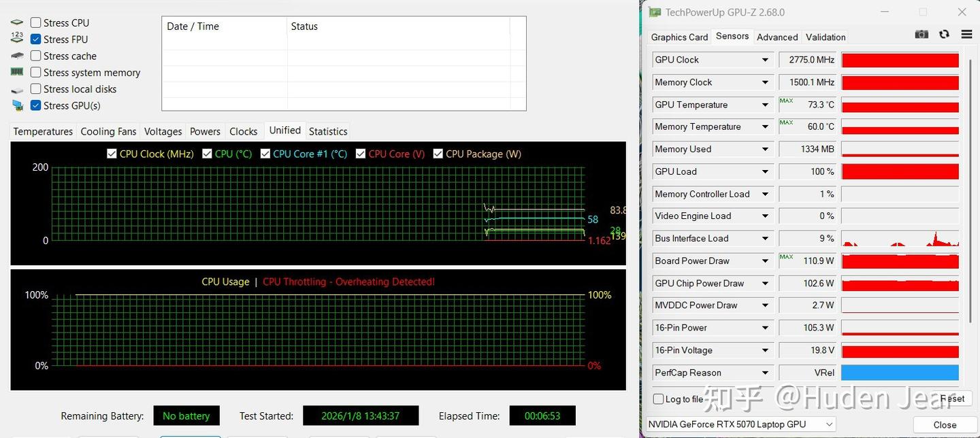The width and height of the screenshot is (980, 438).
Task: Click the Stress CPU chip icon
Action: [x=17, y=23]
